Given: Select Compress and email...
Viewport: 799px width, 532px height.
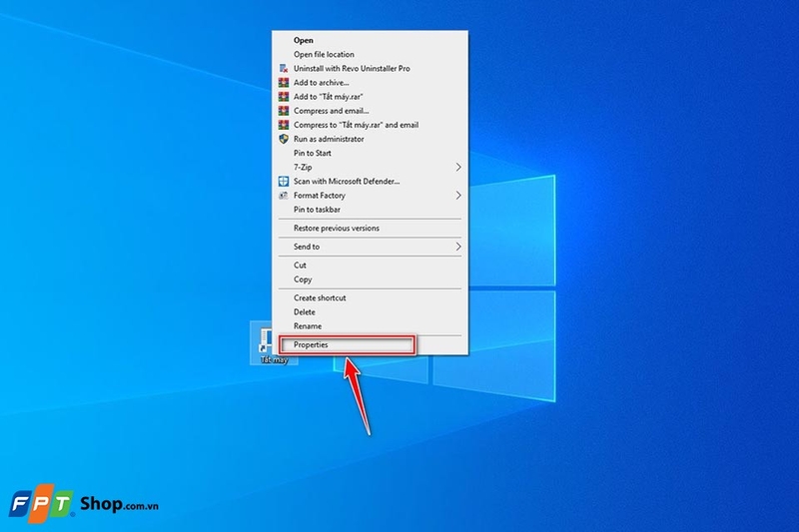Looking at the screenshot, I should (x=370, y=111).
